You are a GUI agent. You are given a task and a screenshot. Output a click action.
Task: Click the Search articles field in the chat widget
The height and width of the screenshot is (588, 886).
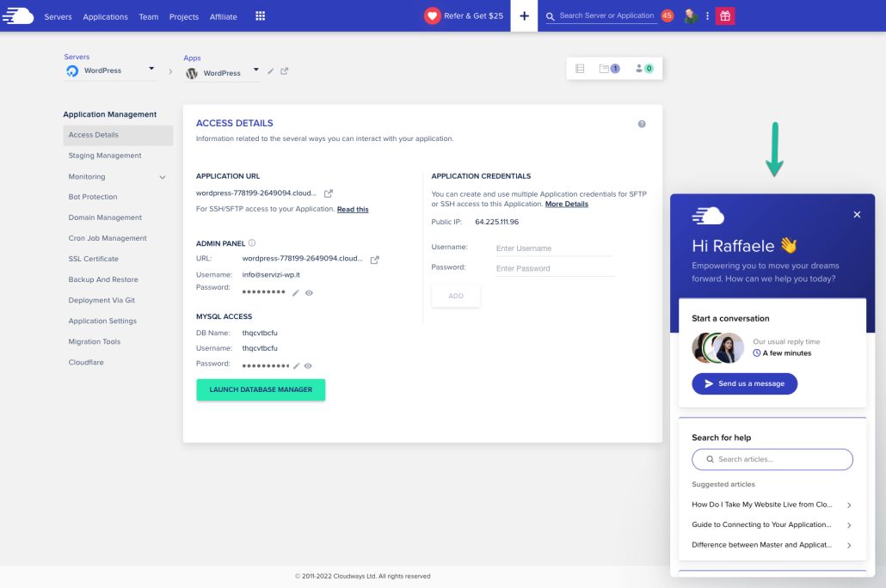click(772, 459)
